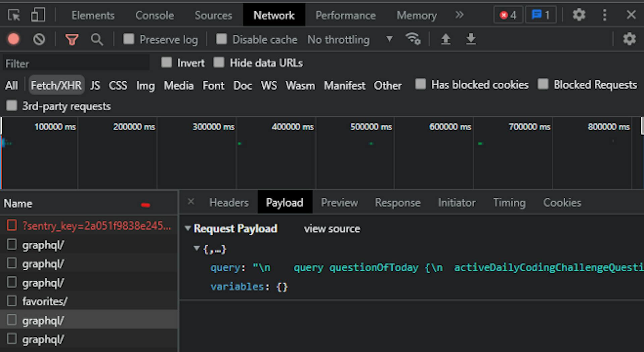The width and height of the screenshot is (644, 352).
Task: Collapse the payload object tree
Action: (x=197, y=249)
